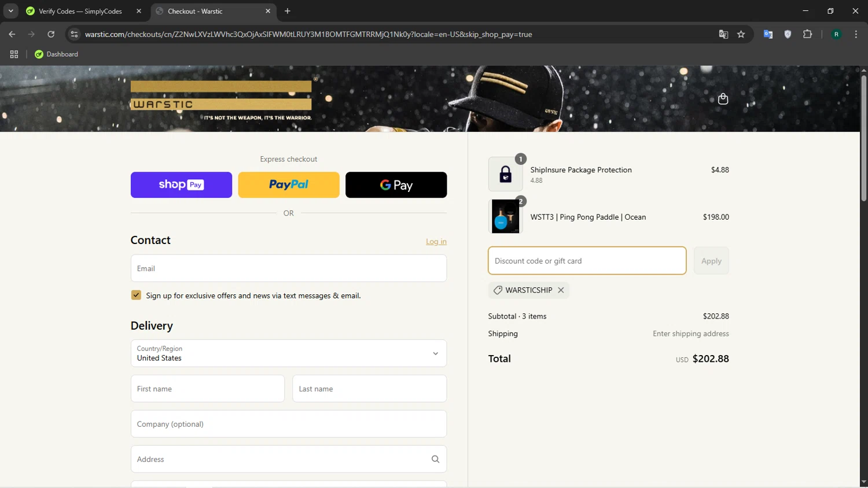Reload the checkout page
The height and width of the screenshot is (488, 868).
click(x=51, y=34)
